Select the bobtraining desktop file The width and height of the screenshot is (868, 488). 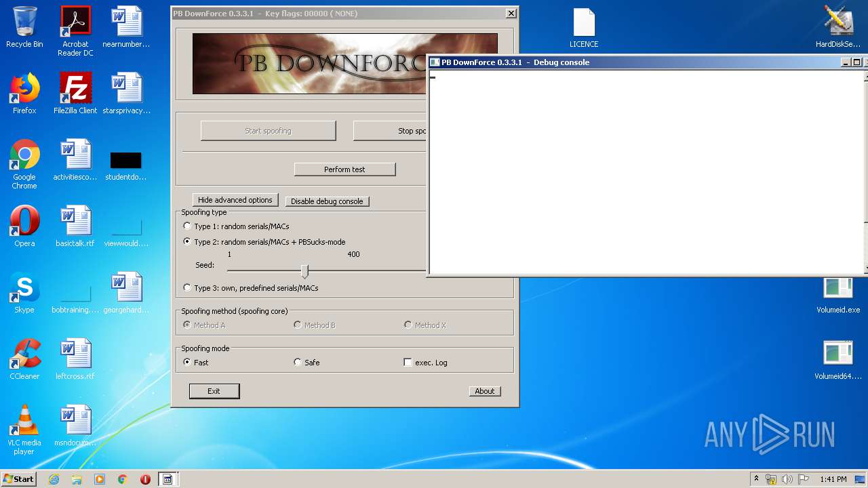(75, 300)
